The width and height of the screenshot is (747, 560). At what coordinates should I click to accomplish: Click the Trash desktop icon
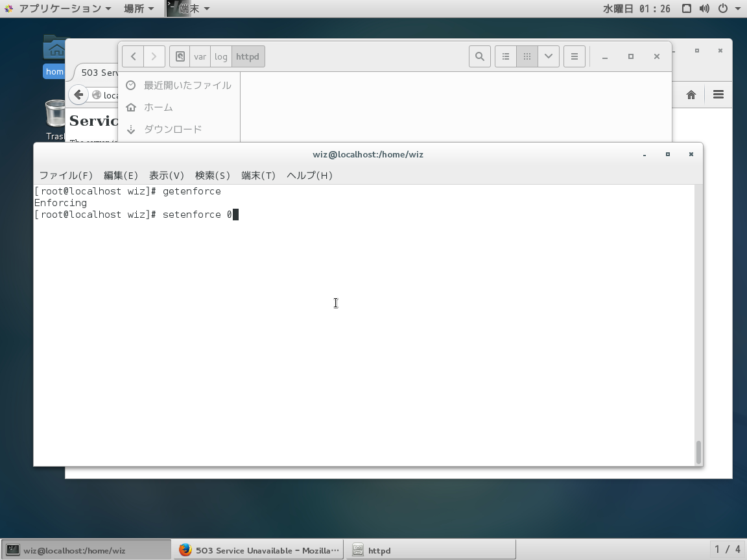pos(54,120)
